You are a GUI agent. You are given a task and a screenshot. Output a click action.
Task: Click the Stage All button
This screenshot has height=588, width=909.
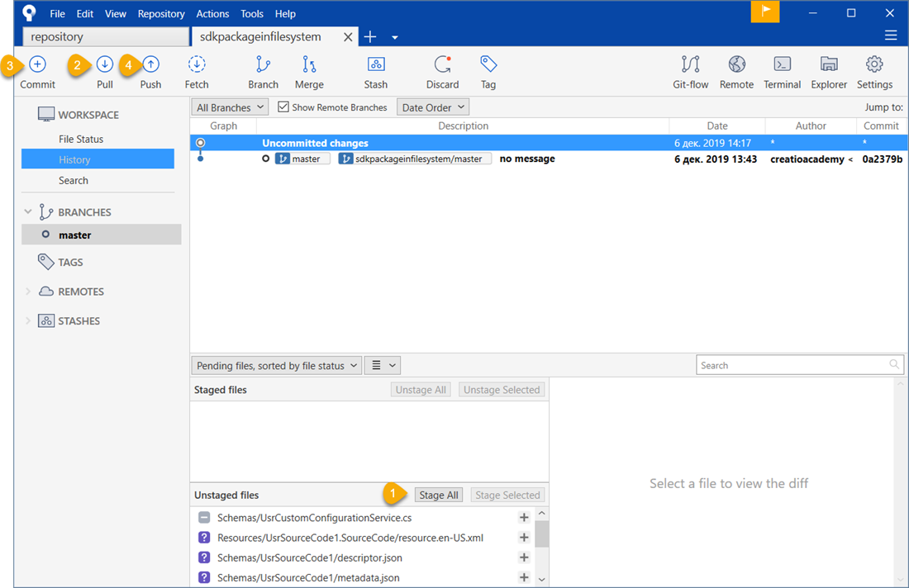point(439,494)
